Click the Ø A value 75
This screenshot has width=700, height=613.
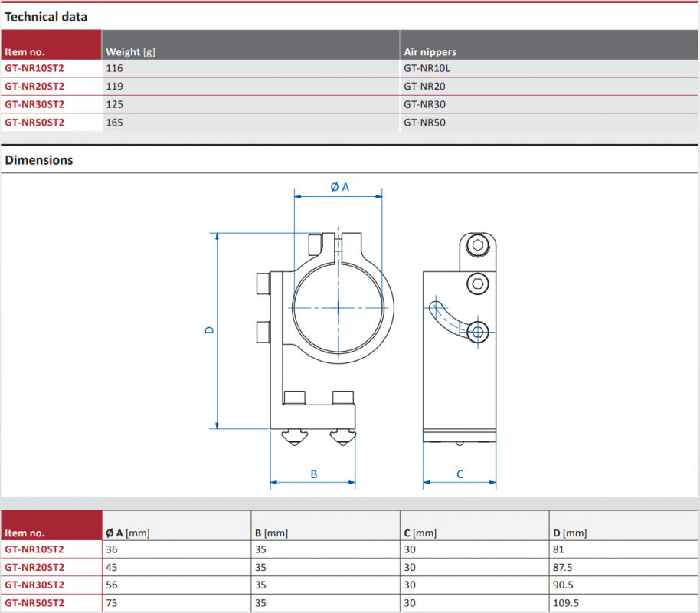112,603
